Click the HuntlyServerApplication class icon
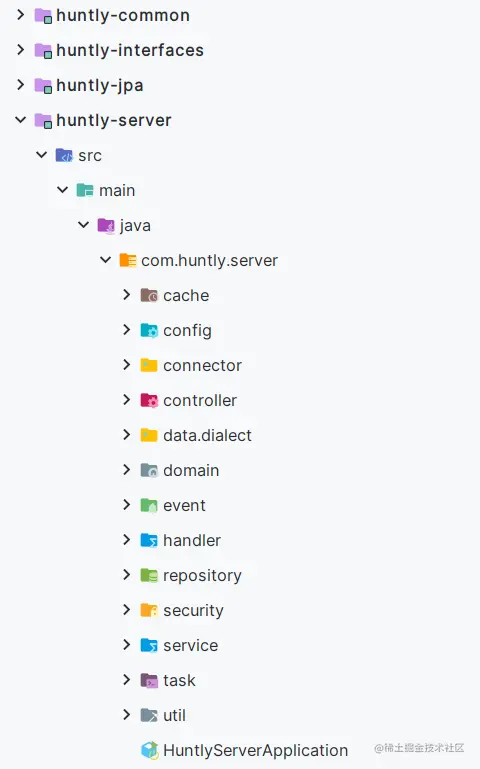 [150, 750]
